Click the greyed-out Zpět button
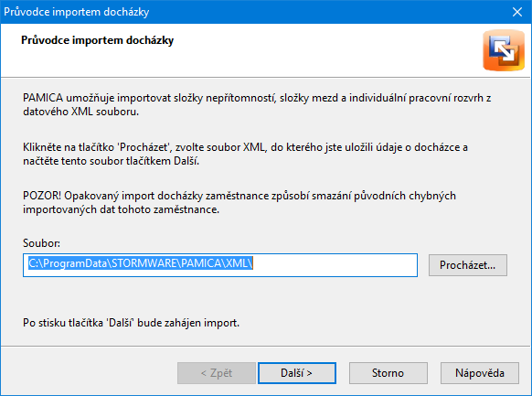This screenshot has width=532, height=396. coord(217,373)
